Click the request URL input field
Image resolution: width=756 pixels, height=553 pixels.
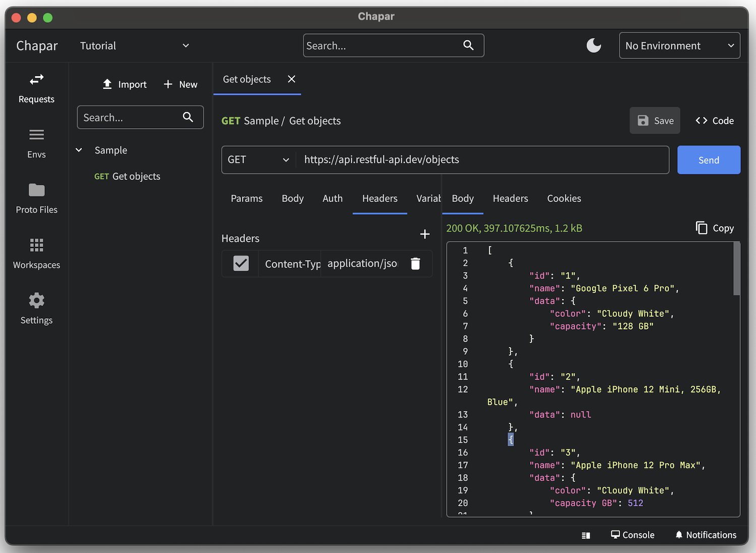(481, 160)
